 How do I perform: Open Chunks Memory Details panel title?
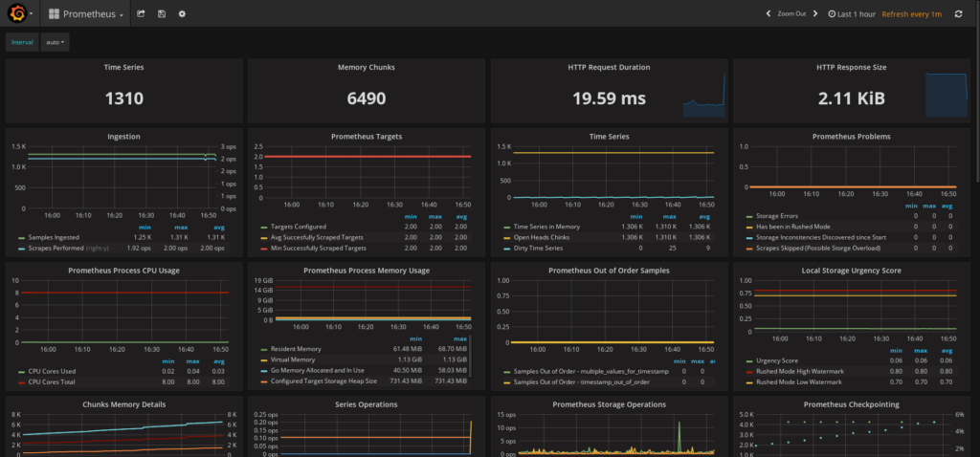click(x=123, y=403)
